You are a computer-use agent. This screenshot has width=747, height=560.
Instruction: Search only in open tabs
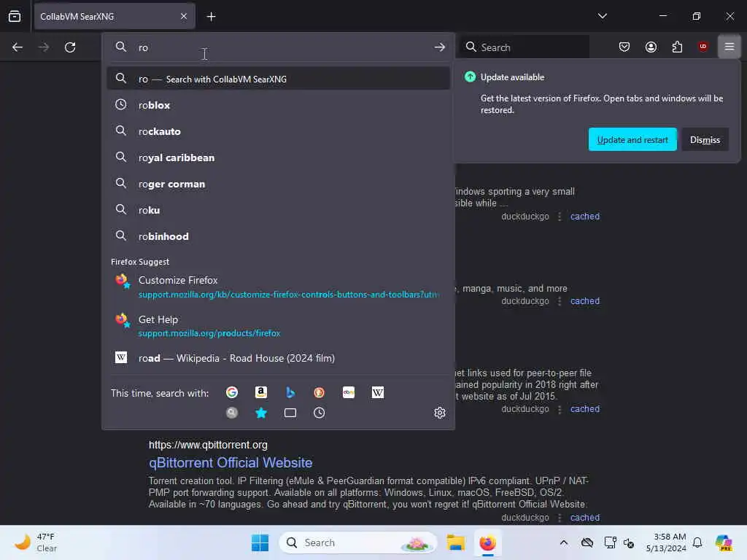tap(290, 413)
